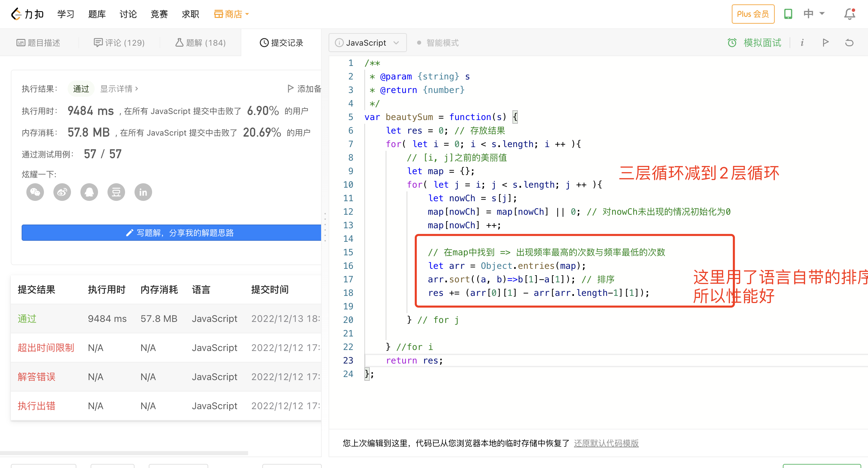The height and width of the screenshot is (468, 868).
Task: Click the LeetCode 力扣 logo
Action: coord(27,14)
